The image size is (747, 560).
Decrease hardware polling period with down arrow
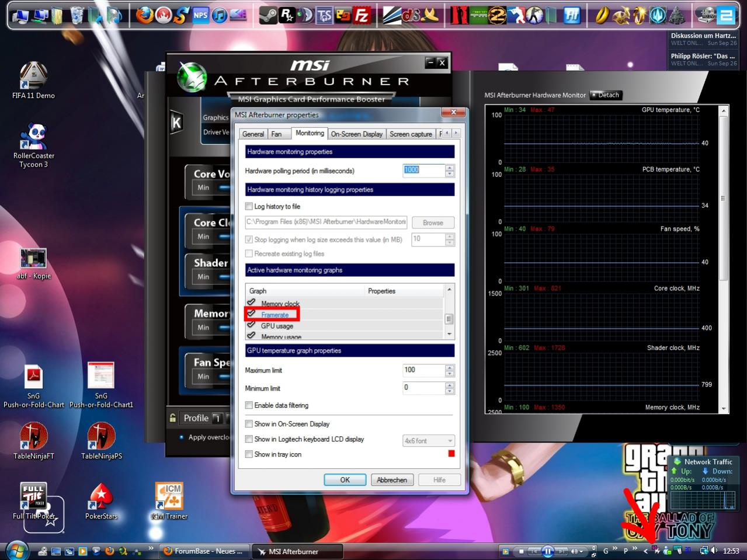coord(449,174)
